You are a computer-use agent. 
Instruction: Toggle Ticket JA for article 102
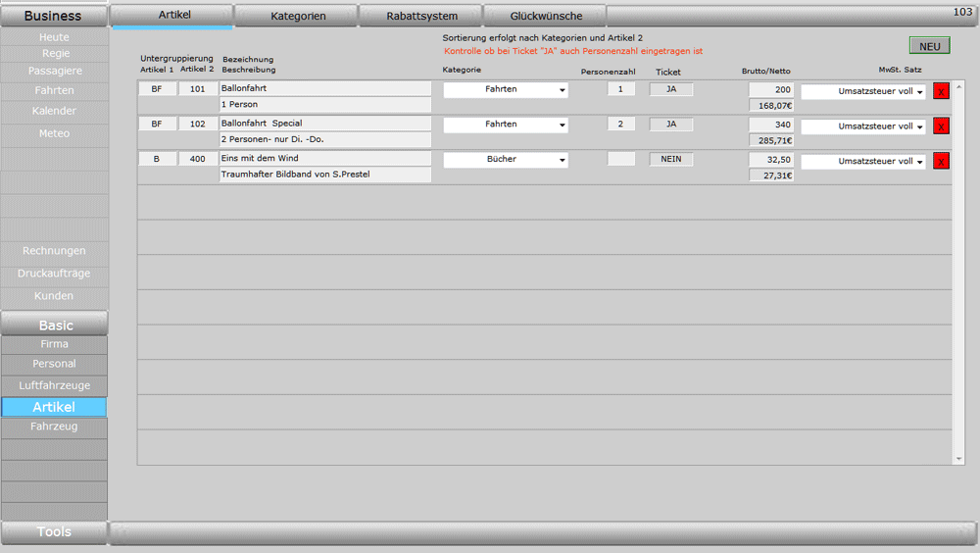pos(671,125)
